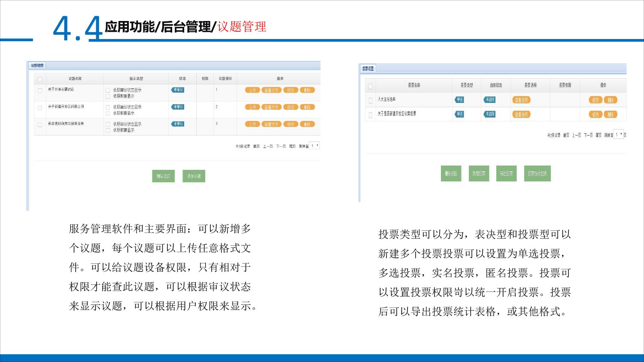Tick the select-all checkbox in 投票设置 table header

coord(371,86)
